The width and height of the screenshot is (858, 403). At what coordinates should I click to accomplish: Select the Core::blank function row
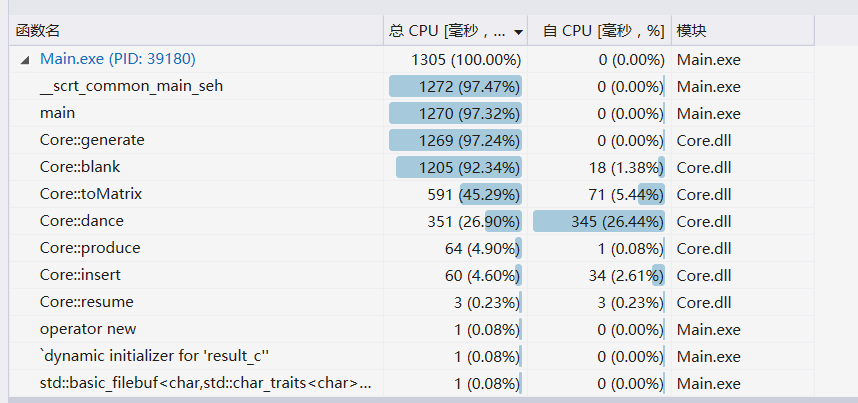point(411,167)
